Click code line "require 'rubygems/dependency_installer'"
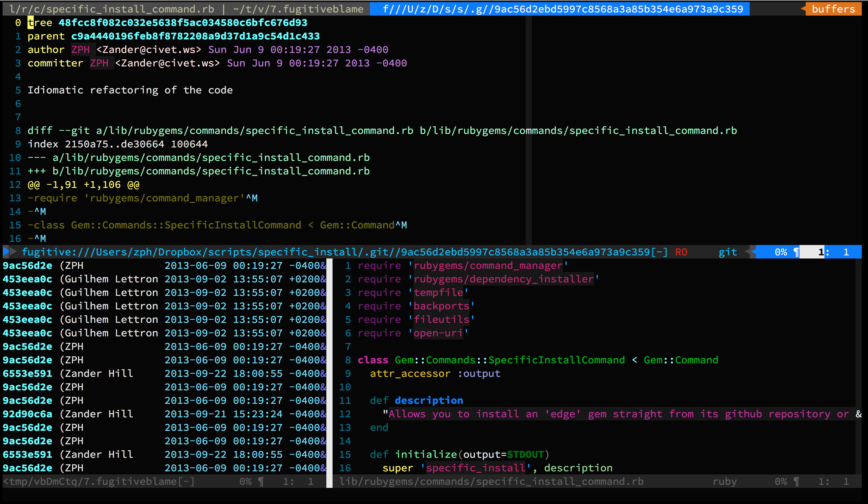 pos(478,279)
